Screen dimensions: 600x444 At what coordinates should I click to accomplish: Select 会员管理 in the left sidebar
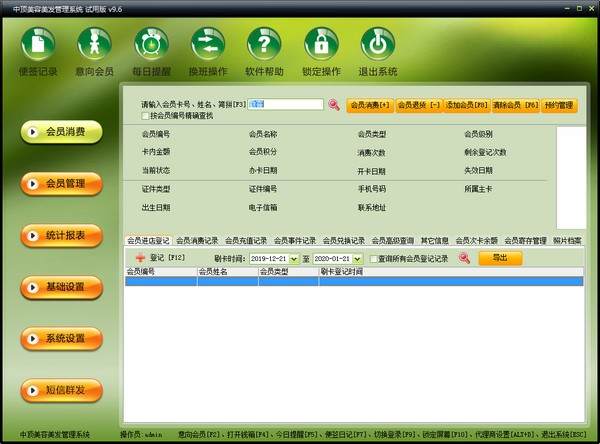pyautogui.click(x=63, y=183)
